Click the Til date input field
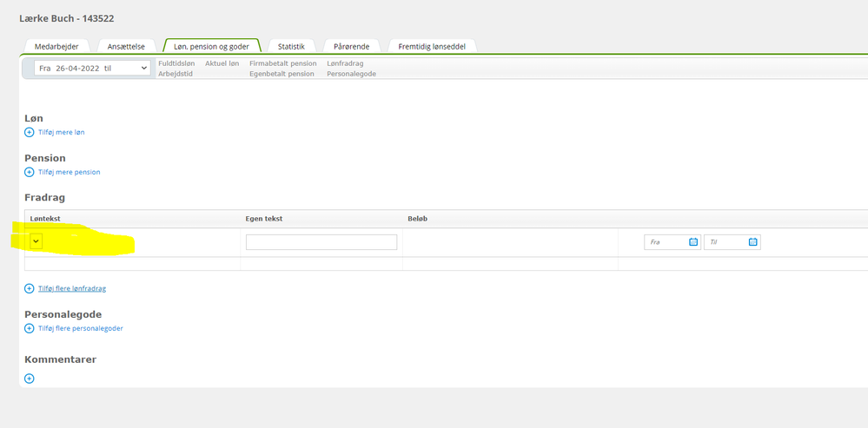This screenshot has width=868, height=428. pos(732,242)
